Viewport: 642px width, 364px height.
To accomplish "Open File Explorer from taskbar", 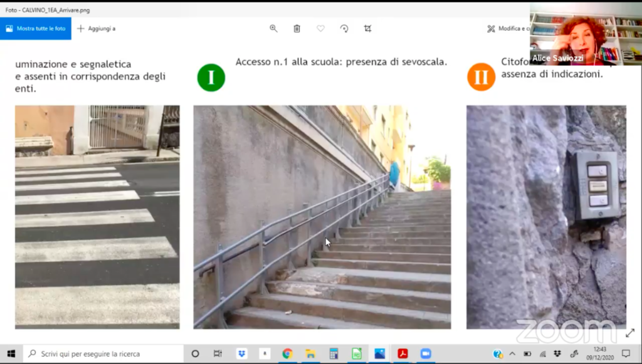I will tap(310, 353).
